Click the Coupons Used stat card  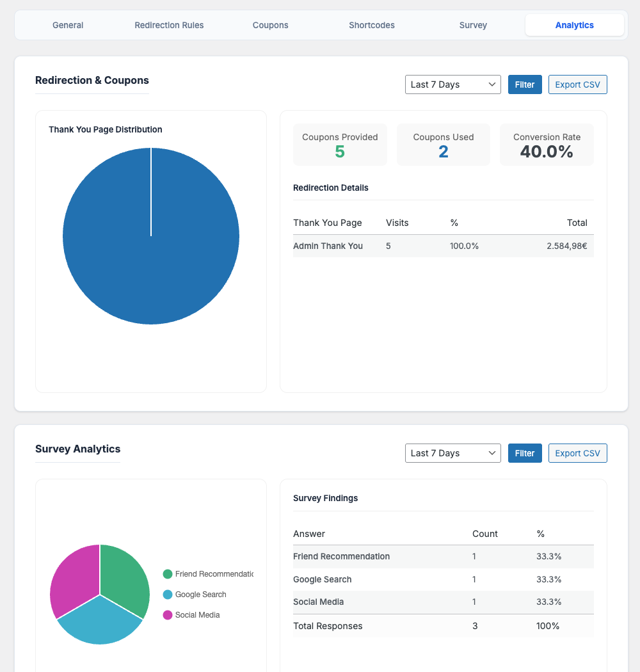pyautogui.click(x=443, y=145)
